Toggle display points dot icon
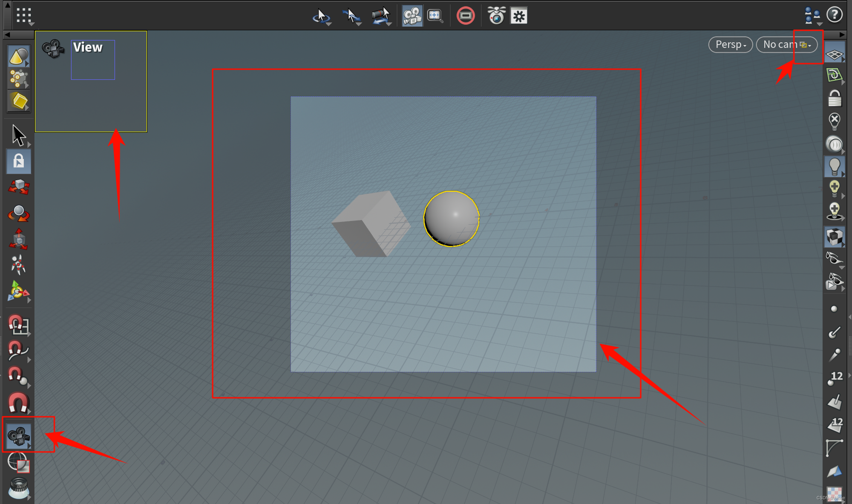 [x=834, y=309]
